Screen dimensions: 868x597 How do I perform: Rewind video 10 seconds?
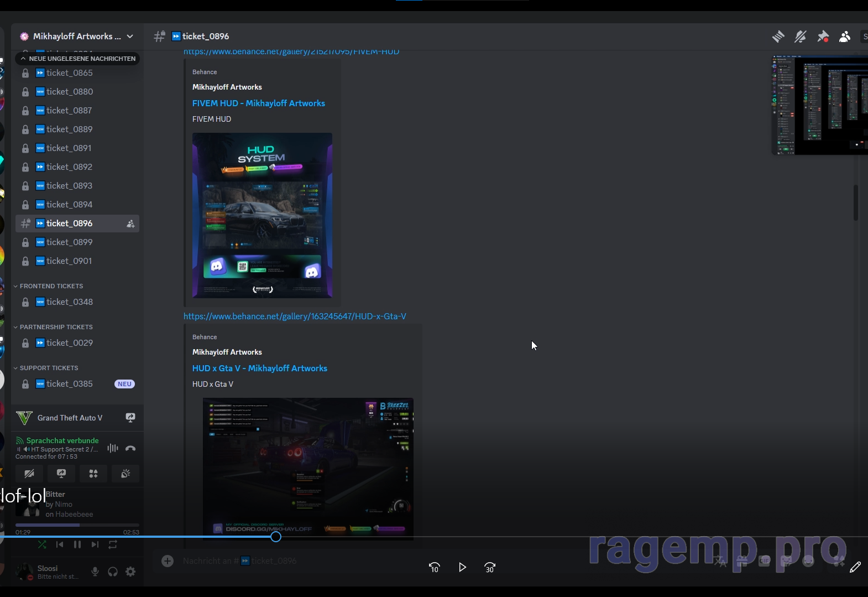pos(435,567)
